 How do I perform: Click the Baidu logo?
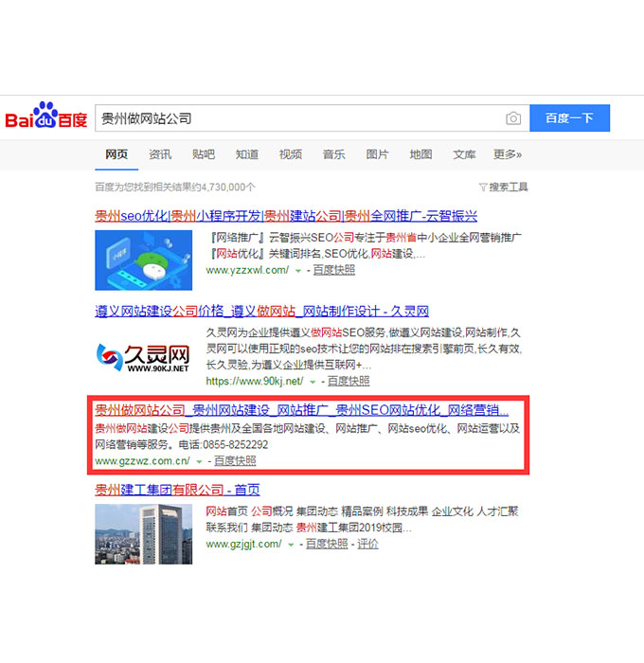tap(46, 116)
